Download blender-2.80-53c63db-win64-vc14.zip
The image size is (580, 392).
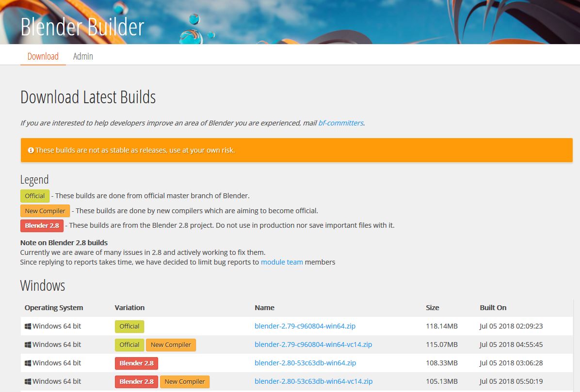pos(313,381)
